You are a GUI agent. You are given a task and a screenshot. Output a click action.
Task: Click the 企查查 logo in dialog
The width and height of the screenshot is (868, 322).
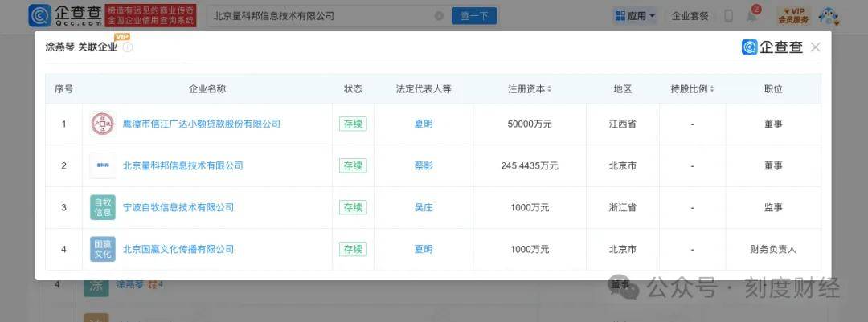point(772,47)
